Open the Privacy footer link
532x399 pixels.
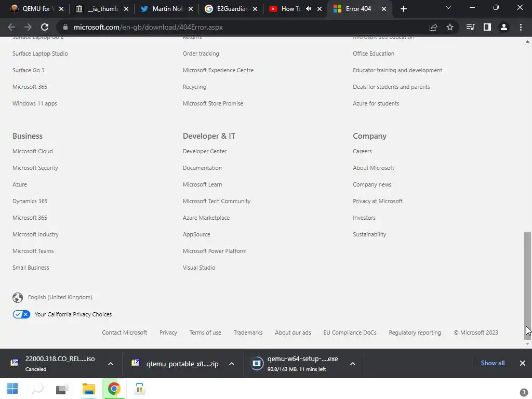(x=168, y=333)
